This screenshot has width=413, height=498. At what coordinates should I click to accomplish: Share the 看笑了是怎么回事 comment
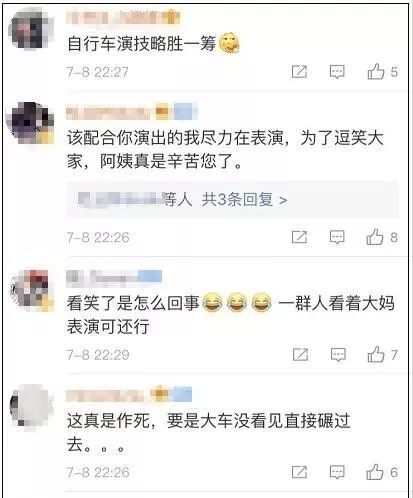pyautogui.click(x=300, y=355)
